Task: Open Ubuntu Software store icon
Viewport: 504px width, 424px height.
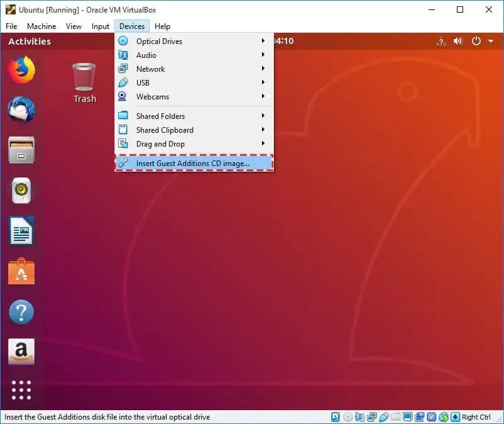Action: (x=21, y=271)
